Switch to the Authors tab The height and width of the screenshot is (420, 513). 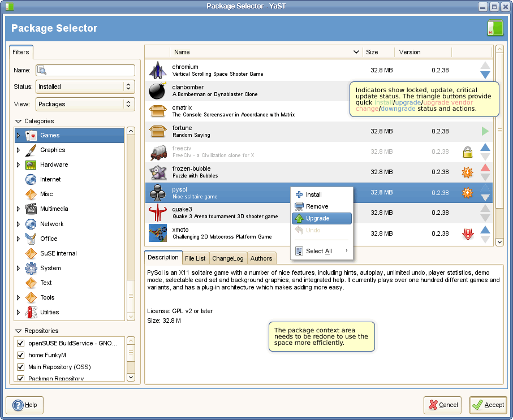click(261, 258)
